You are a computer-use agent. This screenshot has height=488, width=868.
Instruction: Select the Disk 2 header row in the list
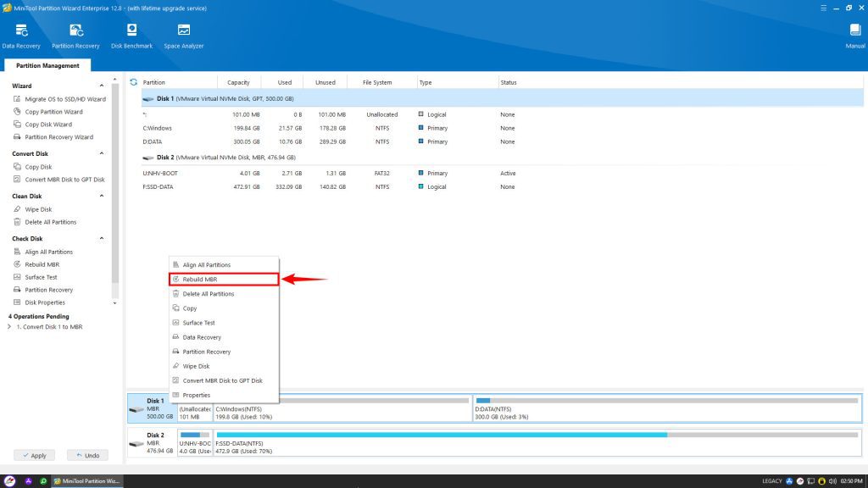[x=502, y=157]
